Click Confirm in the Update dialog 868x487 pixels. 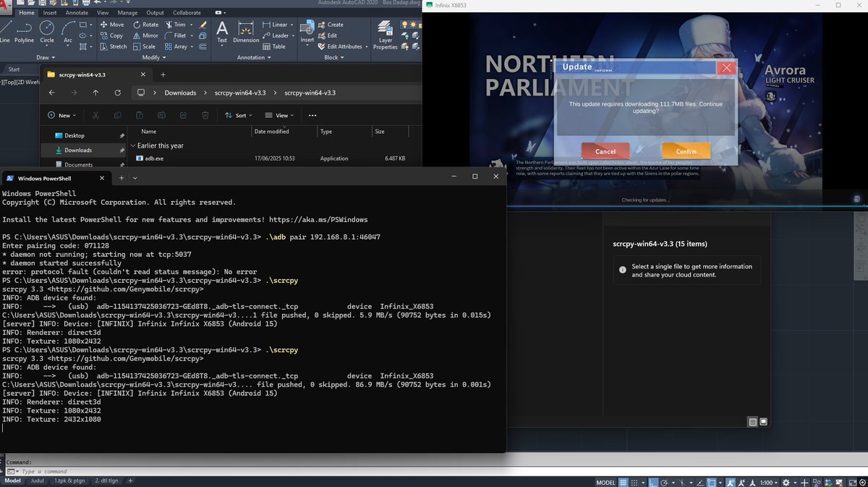point(686,151)
